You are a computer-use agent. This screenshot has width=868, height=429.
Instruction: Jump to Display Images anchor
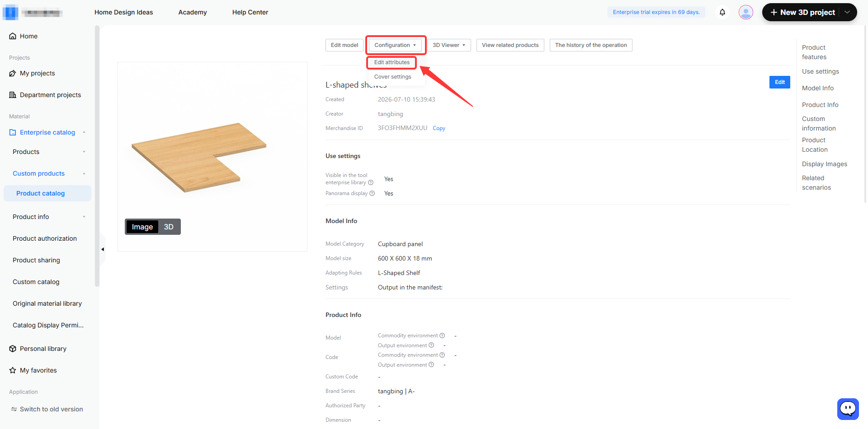pos(825,164)
